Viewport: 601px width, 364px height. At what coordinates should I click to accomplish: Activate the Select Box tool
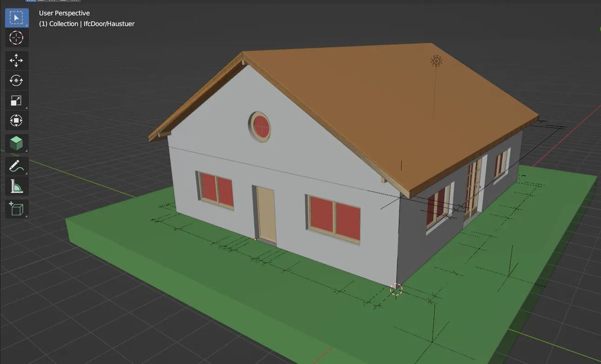(x=17, y=18)
